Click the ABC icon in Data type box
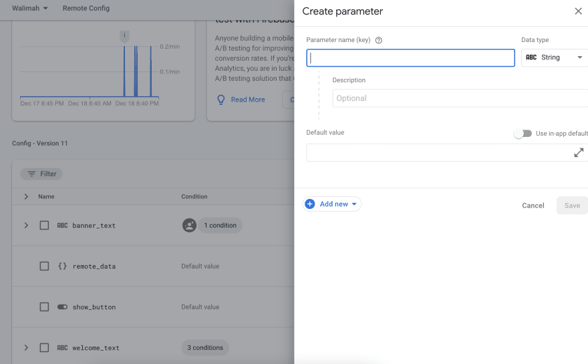This screenshot has height=364, width=588. point(531,57)
